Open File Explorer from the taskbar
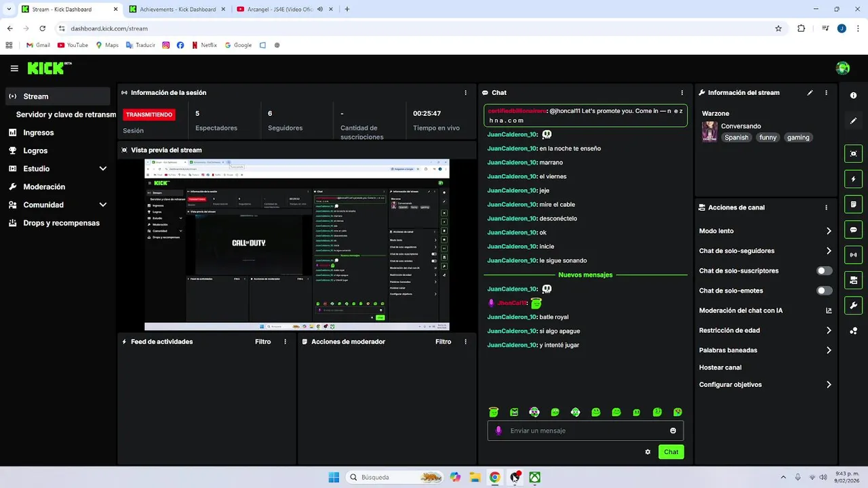The width and height of the screenshot is (868, 488). (x=475, y=477)
